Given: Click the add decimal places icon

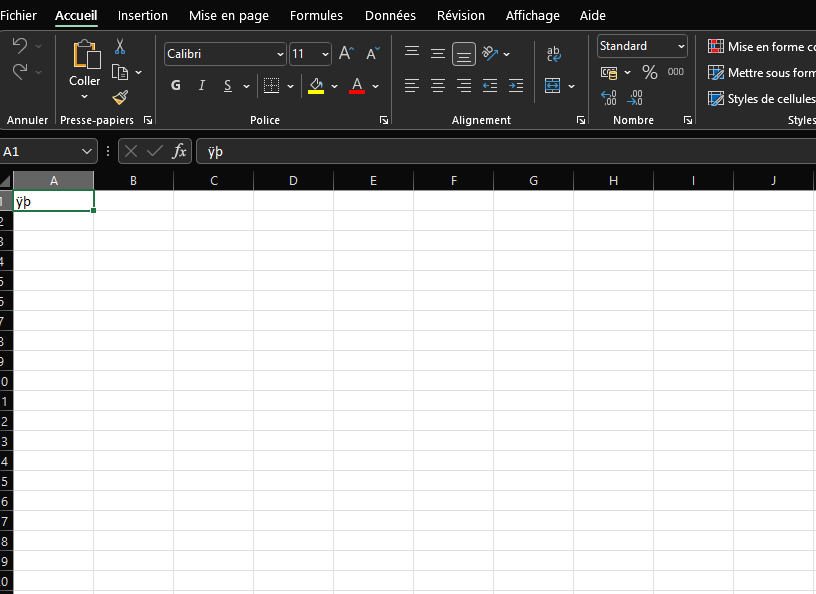Looking at the screenshot, I should [609, 97].
